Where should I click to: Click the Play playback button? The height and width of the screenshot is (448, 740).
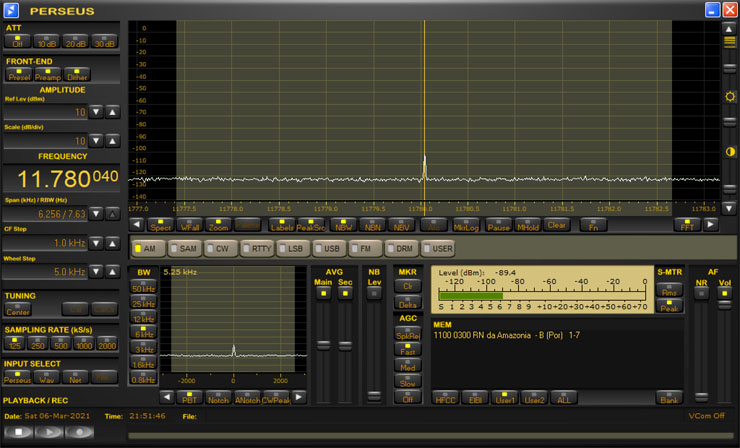[x=49, y=431]
